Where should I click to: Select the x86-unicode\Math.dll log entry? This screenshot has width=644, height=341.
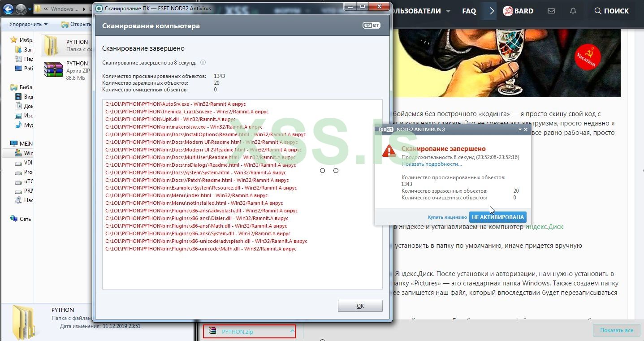201,249
